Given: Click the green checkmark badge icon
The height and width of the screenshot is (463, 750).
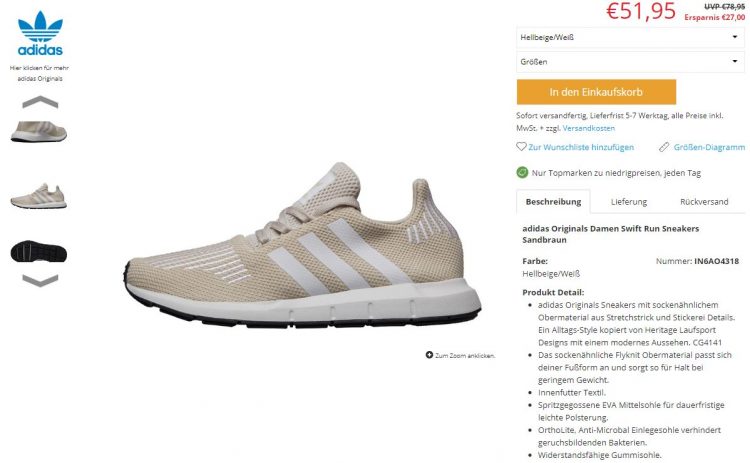Looking at the screenshot, I should coord(522,173).
